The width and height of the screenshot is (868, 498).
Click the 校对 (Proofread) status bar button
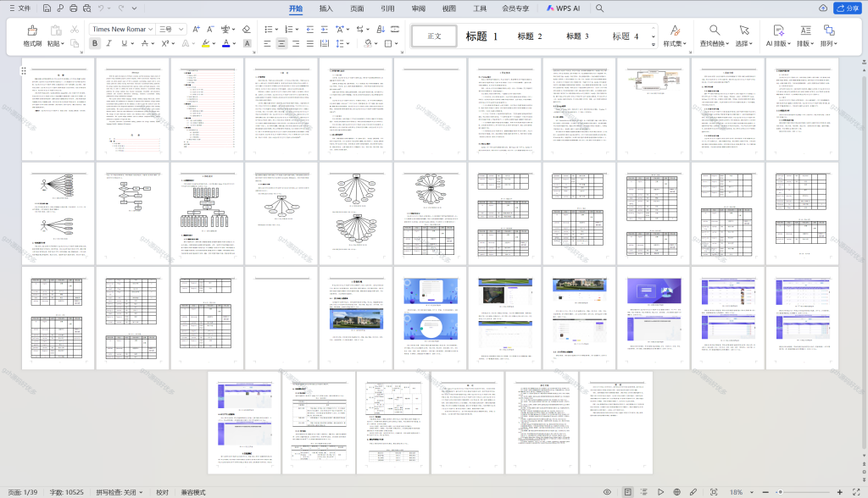pos(162,492)
